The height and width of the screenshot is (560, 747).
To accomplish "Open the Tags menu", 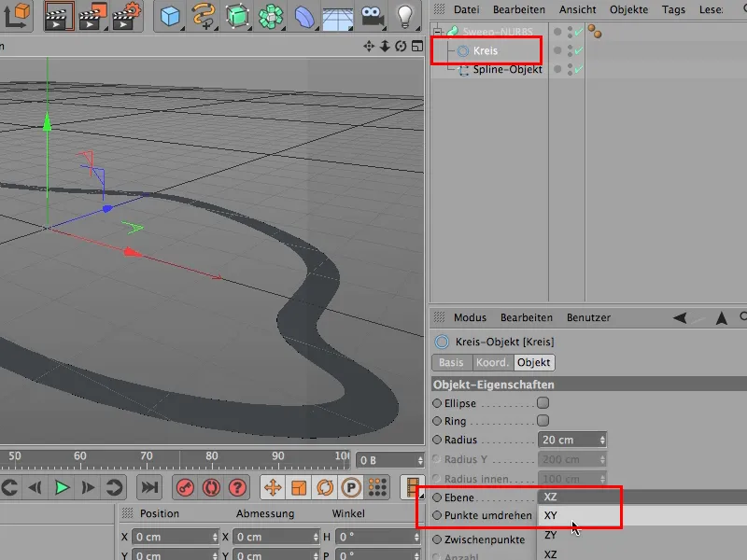I will point(673,9).
